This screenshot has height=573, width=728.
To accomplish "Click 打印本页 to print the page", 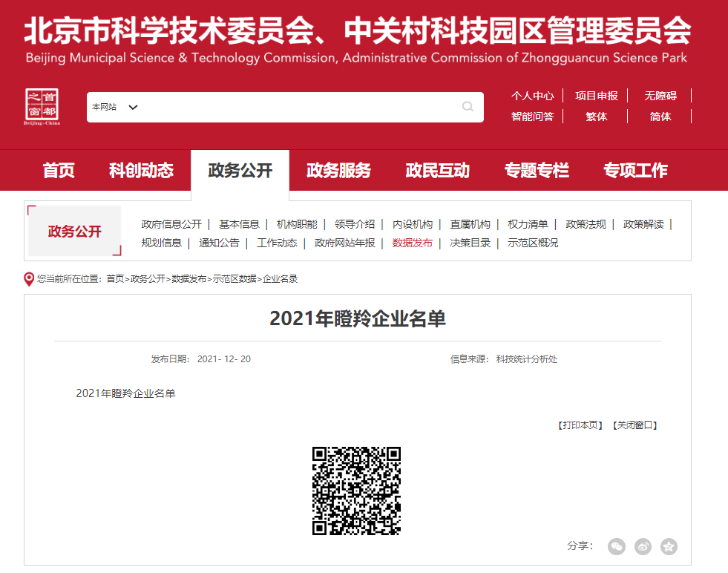I will [580, 425].
